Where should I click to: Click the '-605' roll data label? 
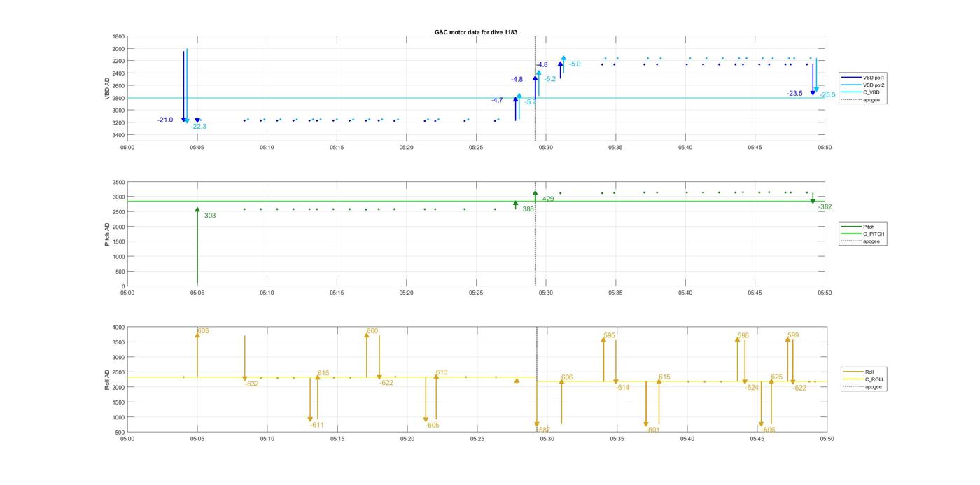pos(433,426)
